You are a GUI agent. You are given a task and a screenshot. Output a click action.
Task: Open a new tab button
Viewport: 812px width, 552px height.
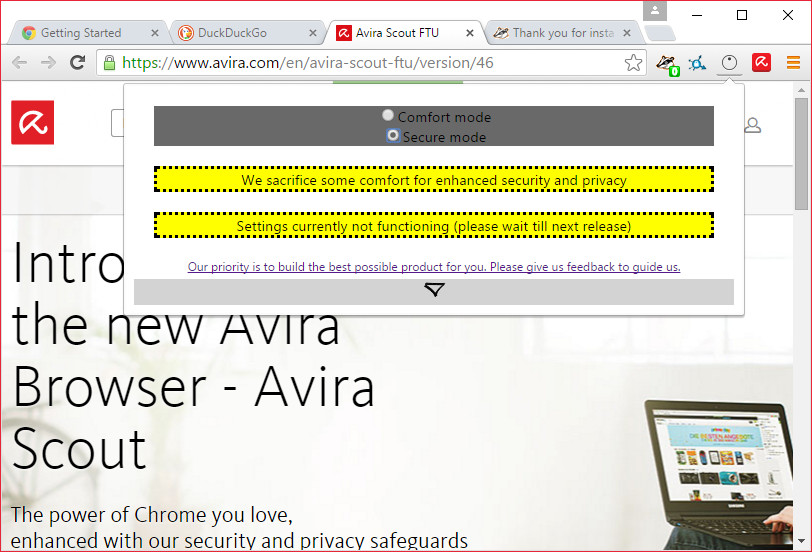coord(660,33)
